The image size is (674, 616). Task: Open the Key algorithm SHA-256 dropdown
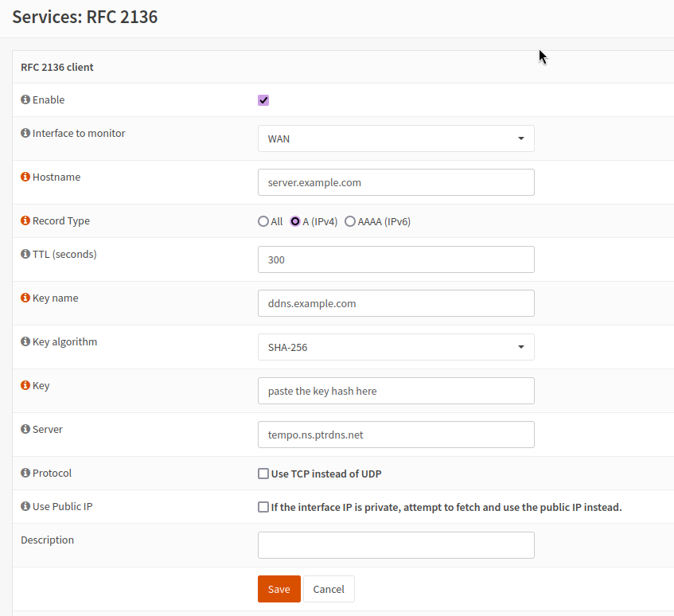396,347
